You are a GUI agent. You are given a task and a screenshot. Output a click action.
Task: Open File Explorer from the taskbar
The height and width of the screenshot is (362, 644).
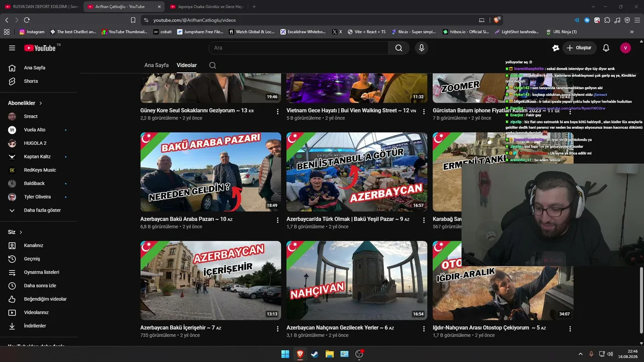coord(330,354)
